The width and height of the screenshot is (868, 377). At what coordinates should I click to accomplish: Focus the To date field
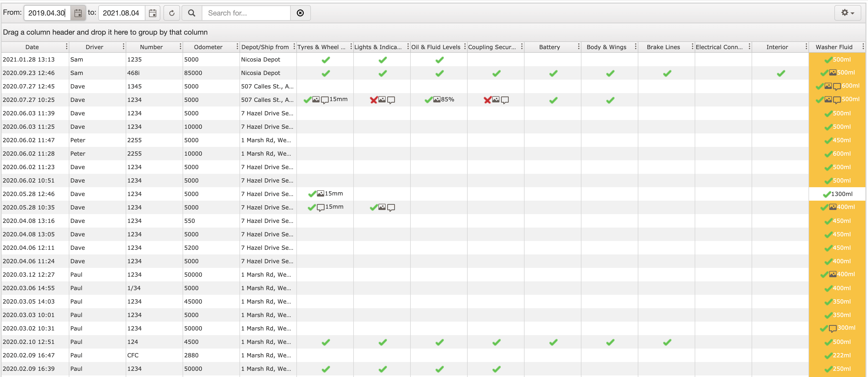click(x=122, y=13)
